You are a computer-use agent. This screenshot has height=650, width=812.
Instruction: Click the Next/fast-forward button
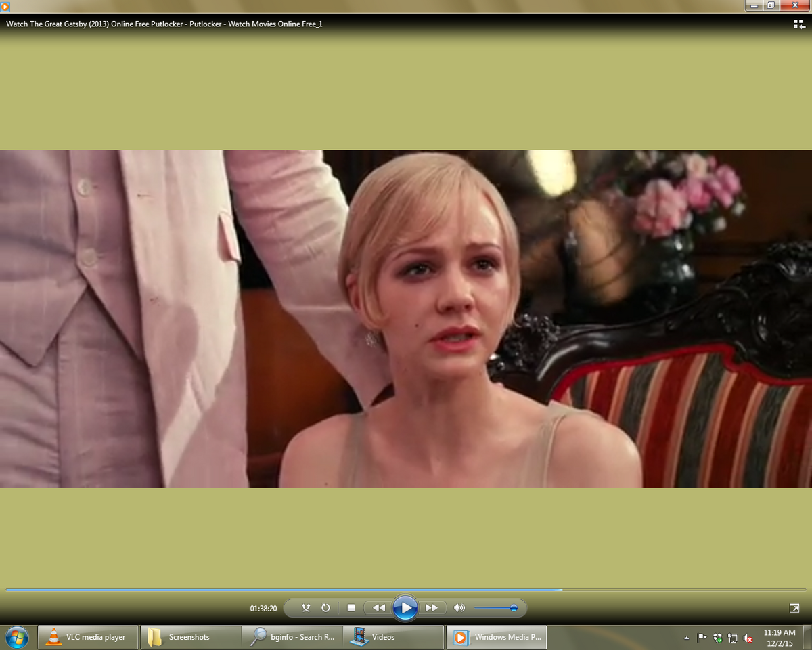coord(431,608)
